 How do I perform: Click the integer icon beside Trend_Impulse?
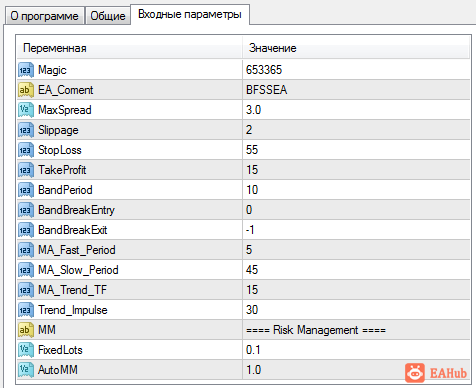26,310
